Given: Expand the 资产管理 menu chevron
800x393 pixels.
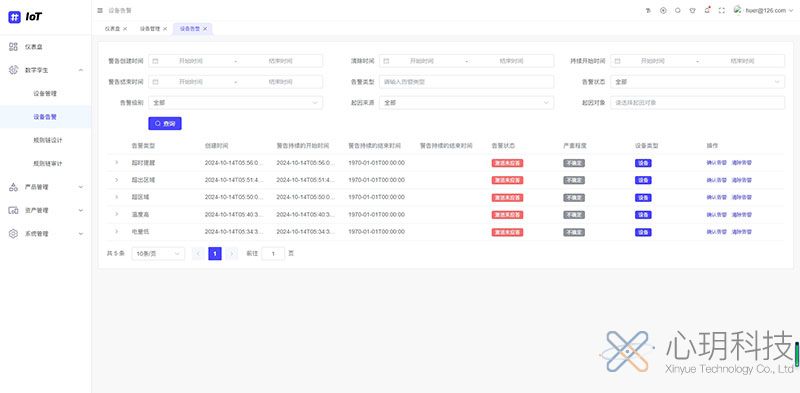Looking at the screenshot, I should pyautogui.click(x=81, y=210).
